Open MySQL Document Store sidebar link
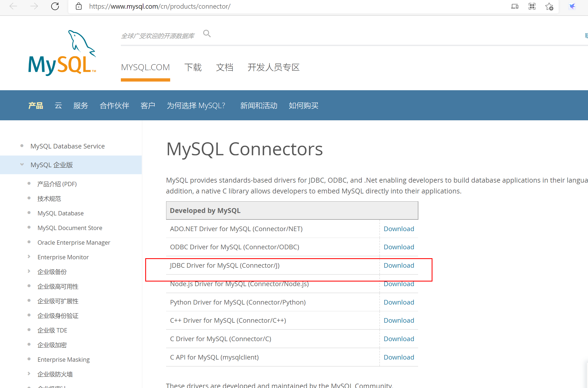 point(70,228)
